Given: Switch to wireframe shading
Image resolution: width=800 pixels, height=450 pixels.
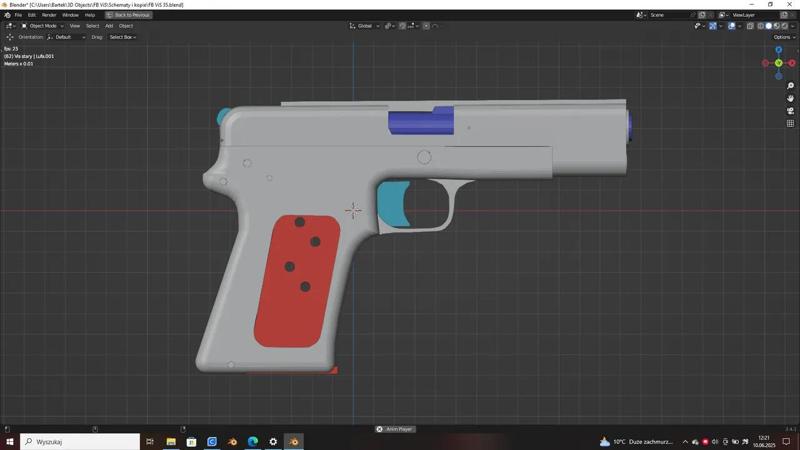Looking at the screenshot, I should click(761, 26).
